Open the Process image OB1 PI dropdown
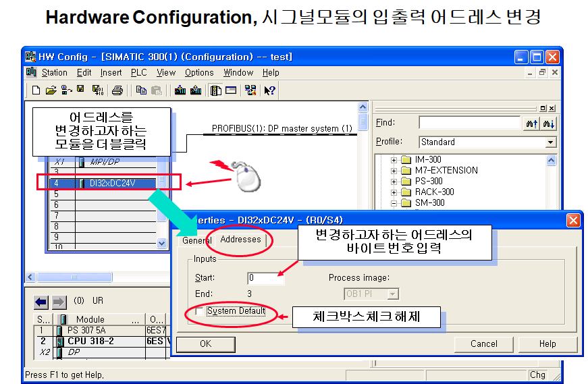Image resolution: width=588 pixels, height=384 pixels. tap(393, 294)
